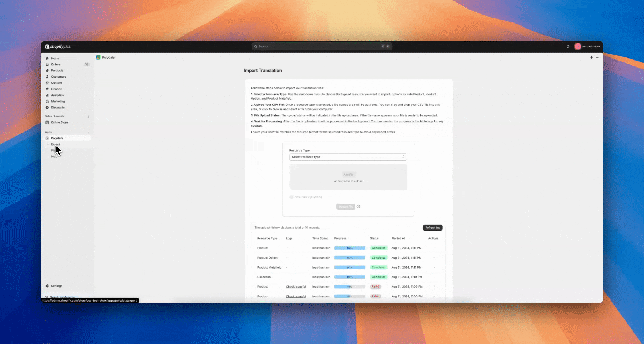
Task: Click the Home icon in sidebar
Action: tap(47, 58)
